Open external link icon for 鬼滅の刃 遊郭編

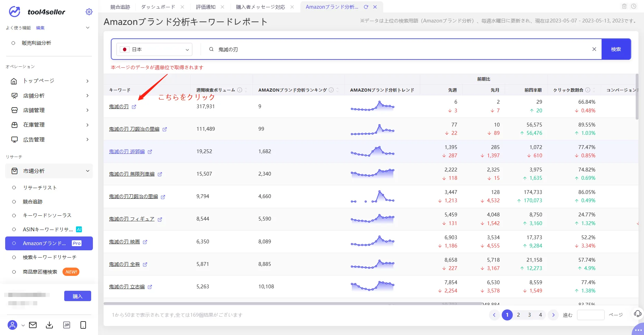(x=150, y=152)
